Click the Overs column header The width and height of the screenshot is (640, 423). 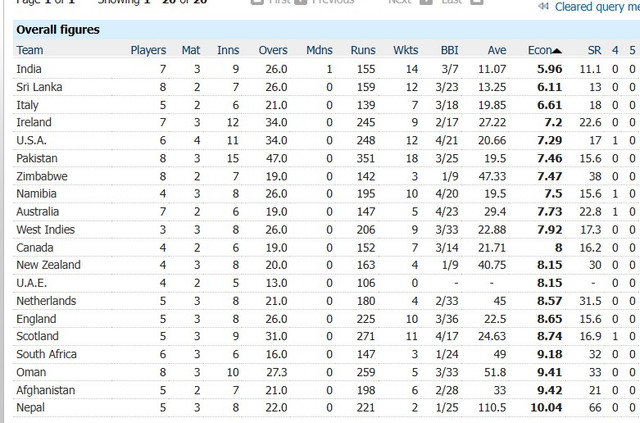tap(273, 50)
